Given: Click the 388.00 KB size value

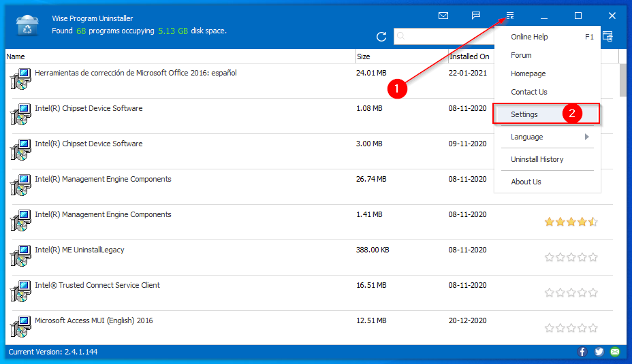Looking at the screenshot, I should [x=373, y=250].
